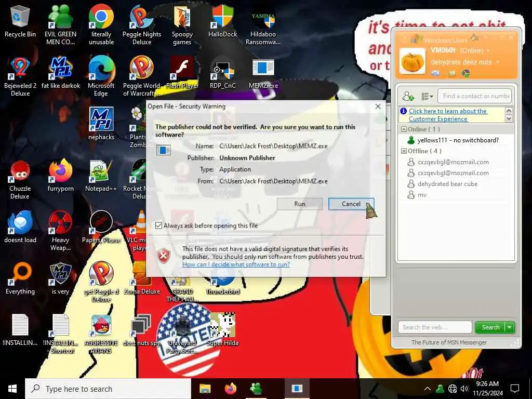Viewport: 532px width, 399px height.
Task: Launch Bejeweled 2 Deluxe shortcut
Action: (x=20, y=76)
